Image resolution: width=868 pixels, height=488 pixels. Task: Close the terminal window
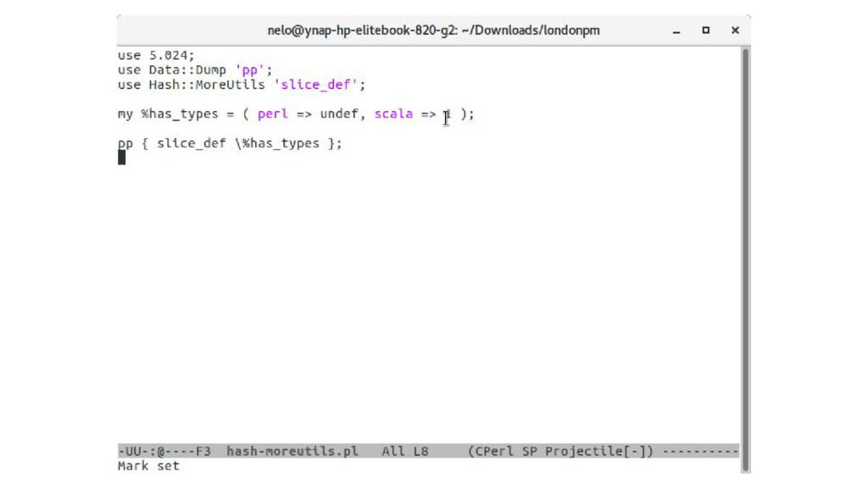click(x=735, y=30)
